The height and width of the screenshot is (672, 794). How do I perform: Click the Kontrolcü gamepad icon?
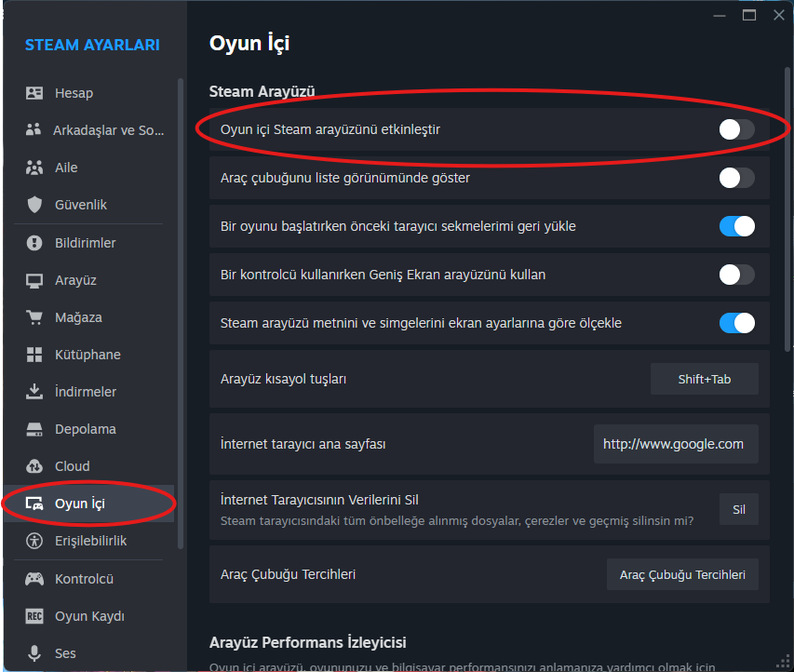(x=34, y=579)
